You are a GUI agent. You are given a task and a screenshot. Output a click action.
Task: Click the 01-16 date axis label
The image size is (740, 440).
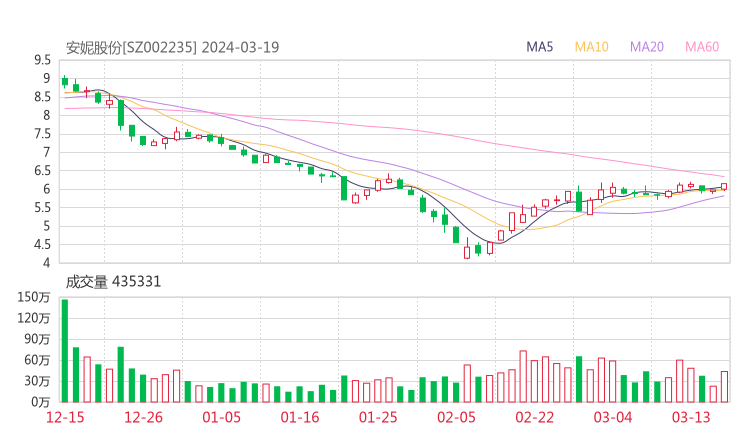coord(300,417)
